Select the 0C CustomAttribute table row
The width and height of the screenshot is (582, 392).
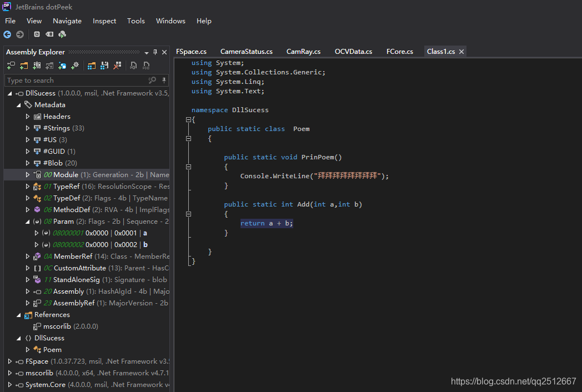pyautogui.click(x=87, y=268)
